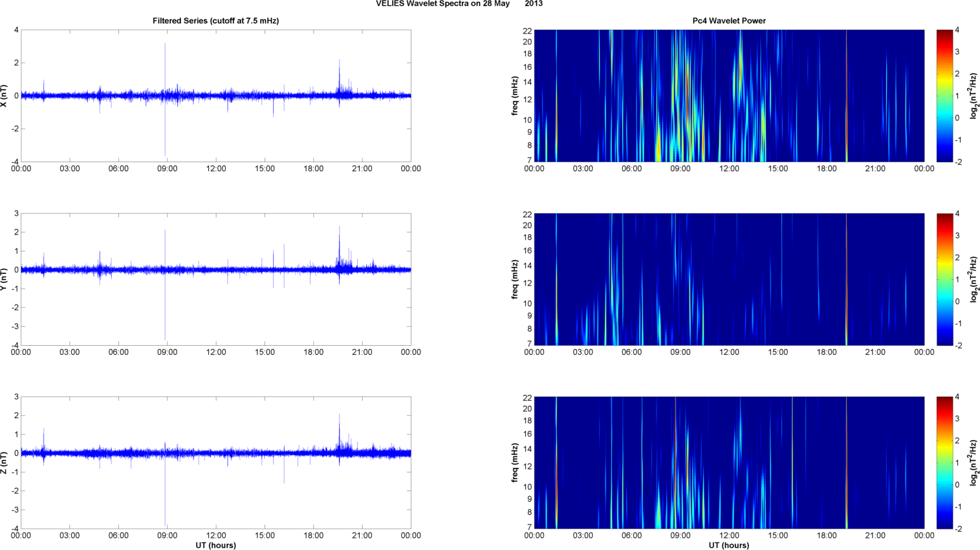The image size is (980, 550).
Task: Click inside the bottom Pc4 wavelet spectrogram
Action: [729, 463]
